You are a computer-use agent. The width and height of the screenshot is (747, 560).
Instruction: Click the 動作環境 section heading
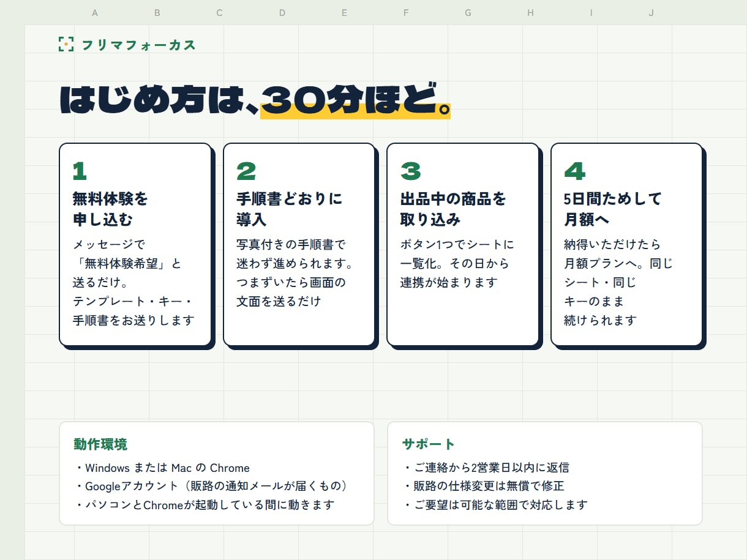pos(100,444)
